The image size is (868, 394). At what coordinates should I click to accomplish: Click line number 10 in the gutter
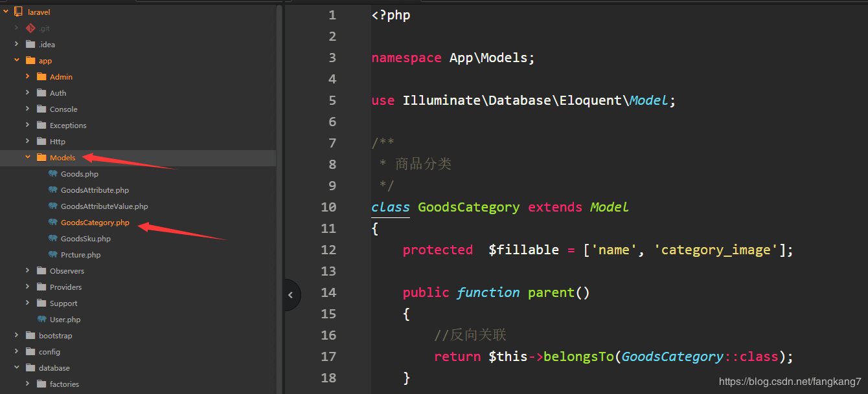(329, 207)
